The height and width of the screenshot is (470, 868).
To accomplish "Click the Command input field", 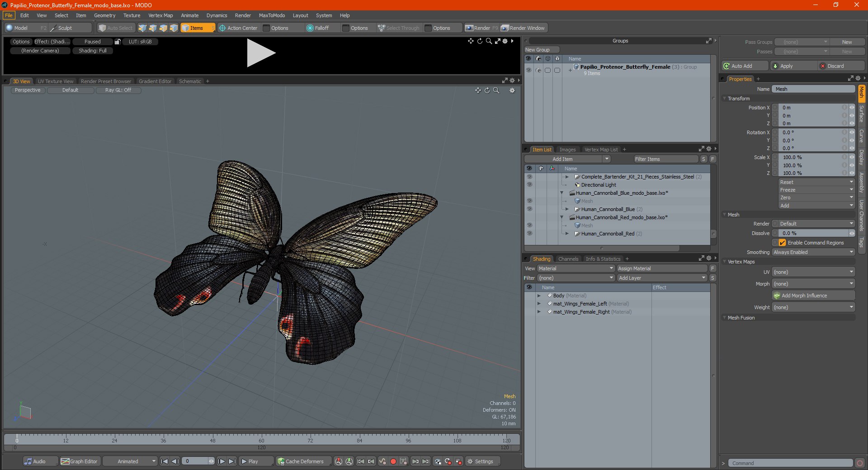I will [x=790, y=463].
